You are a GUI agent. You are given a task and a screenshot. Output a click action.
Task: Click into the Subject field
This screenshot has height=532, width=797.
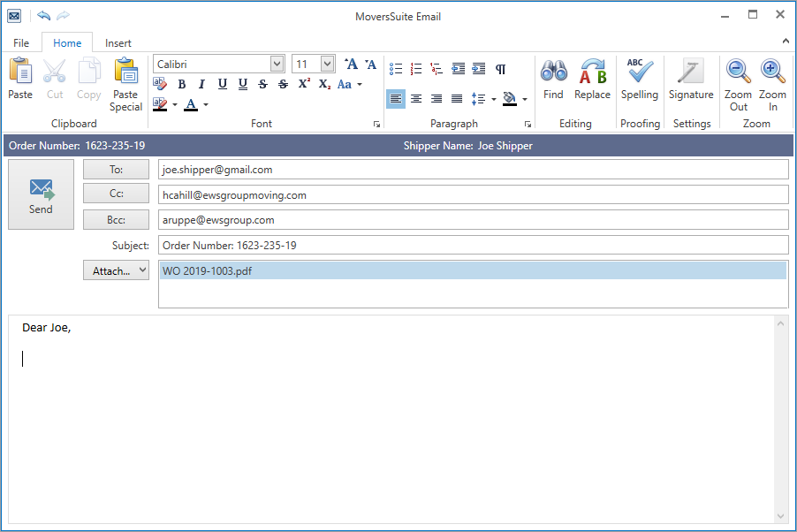pos(473,245)
